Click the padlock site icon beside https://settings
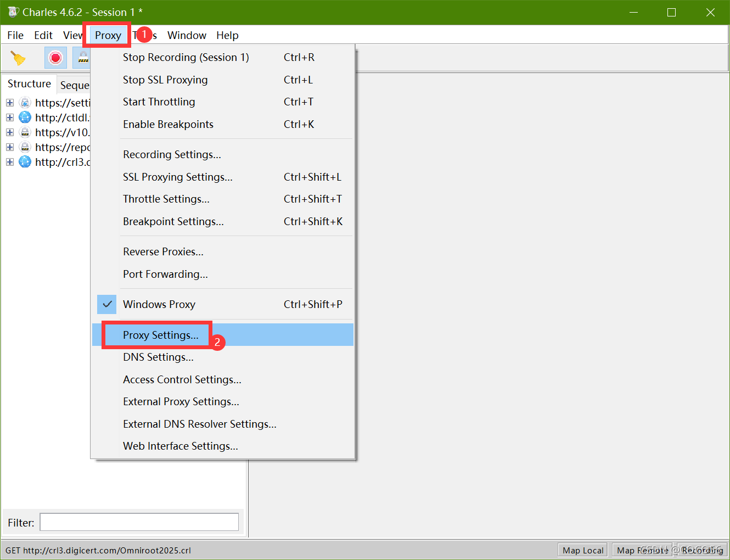This screenshot has height=560, width=730. (25, 102)
